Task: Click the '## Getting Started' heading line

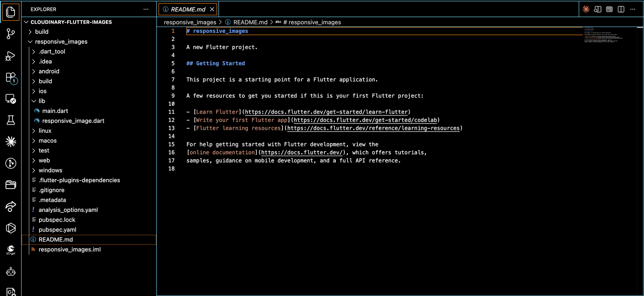Action: pyautogui.click(x=216, y=64)
